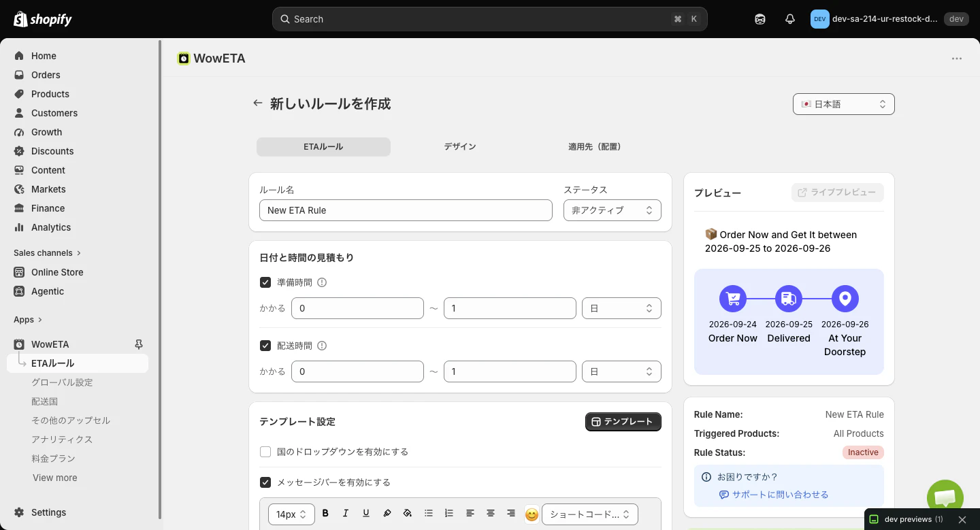Click the Delivered truck icon in preview
980x530 pixels.
click(x=789, y=299)
